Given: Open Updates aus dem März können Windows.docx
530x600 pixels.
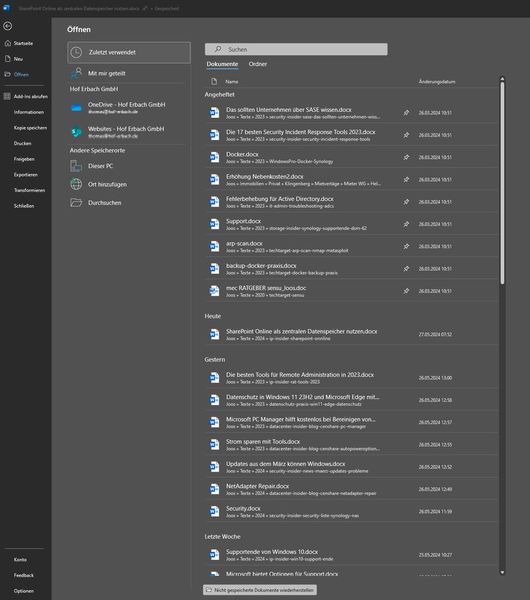Looking at the screenshot, I should click(x=351, y=467).
